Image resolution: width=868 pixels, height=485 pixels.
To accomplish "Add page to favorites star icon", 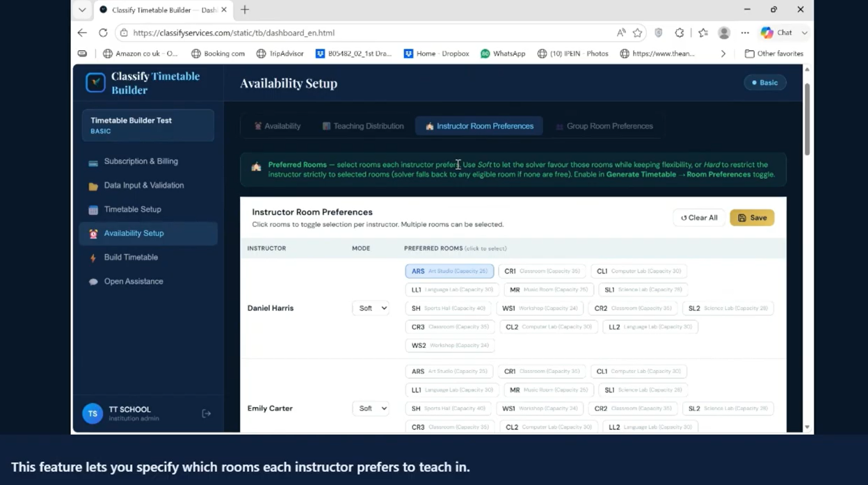I will pyautogui.click(x=637, y=33).
